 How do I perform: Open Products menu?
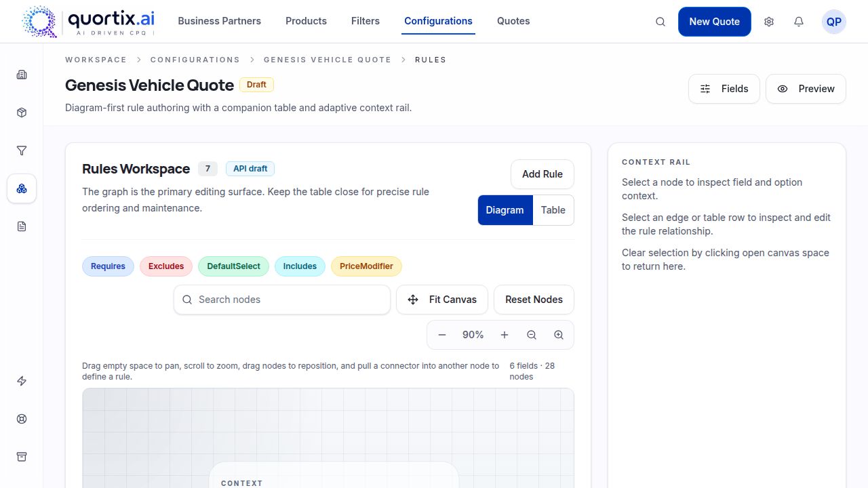click(x=306, y=21)
